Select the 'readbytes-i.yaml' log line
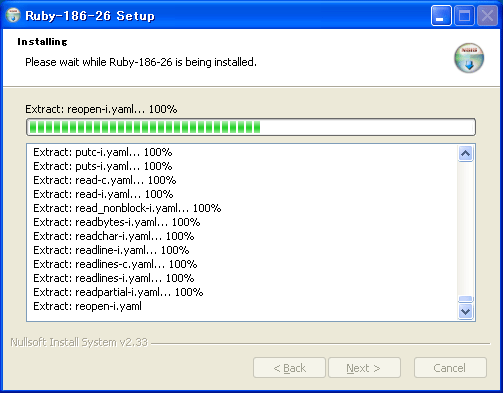 [117, 222]
